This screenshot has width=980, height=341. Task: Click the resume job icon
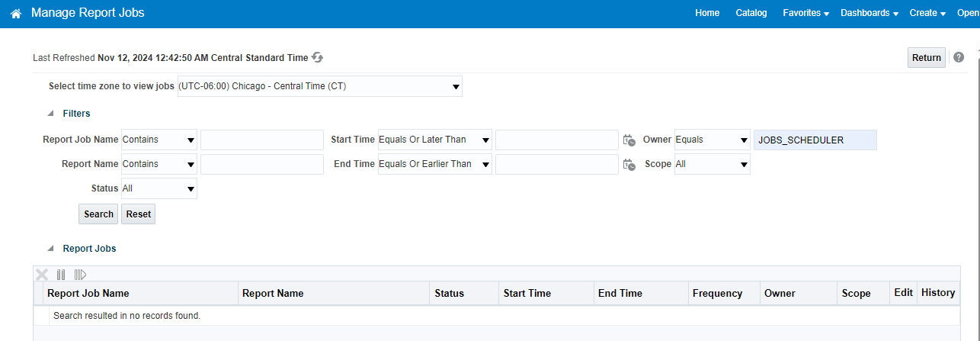tap(80, 275)
